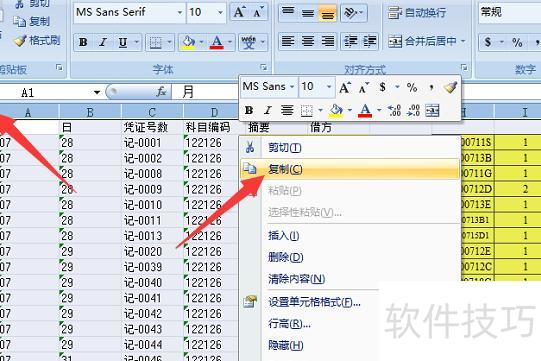Choose 插入(I) from context menu
Viewport: 541px width, 361px height.
pos(350,236)
